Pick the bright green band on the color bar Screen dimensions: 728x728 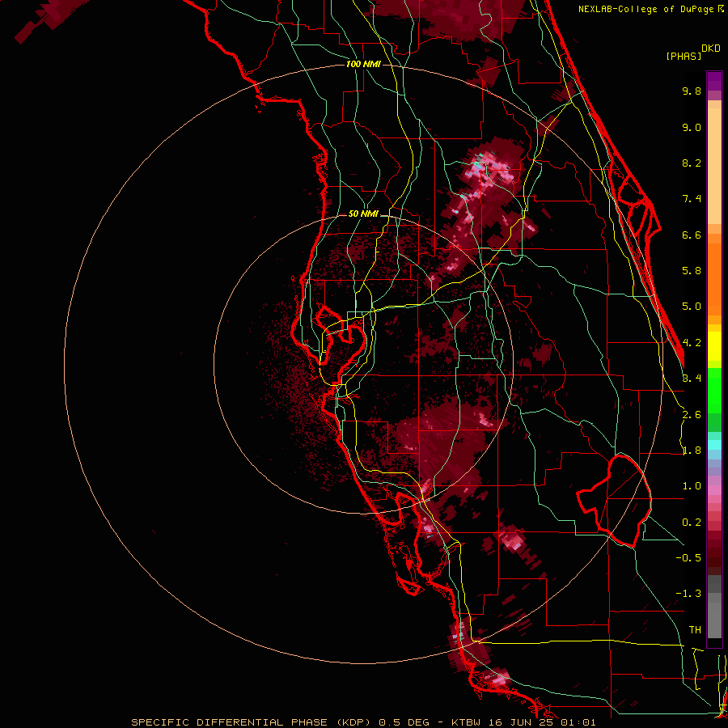tap(714, 390)
